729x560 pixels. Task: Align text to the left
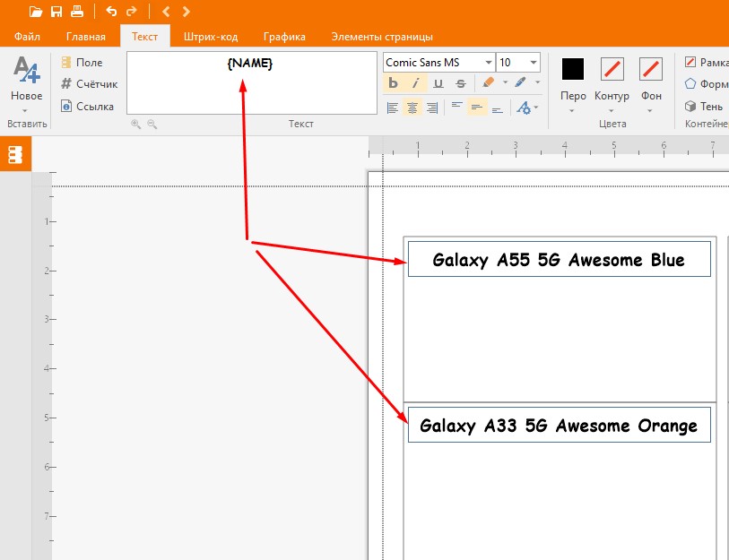[392, 108]
